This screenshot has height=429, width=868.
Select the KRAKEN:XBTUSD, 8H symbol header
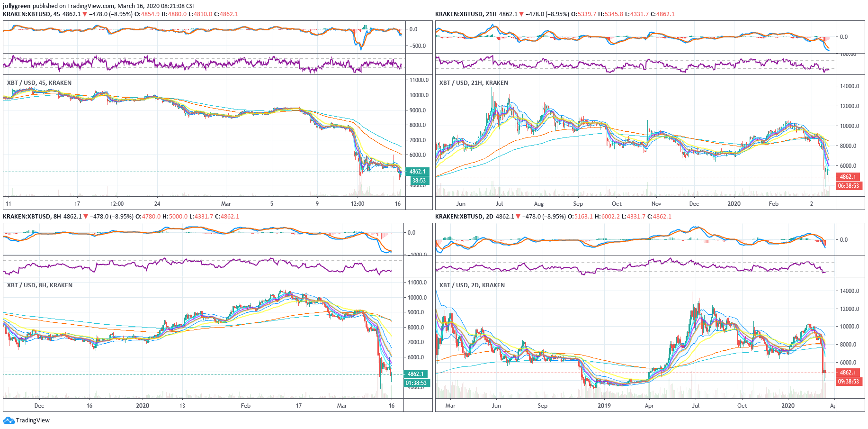(32, 217)
